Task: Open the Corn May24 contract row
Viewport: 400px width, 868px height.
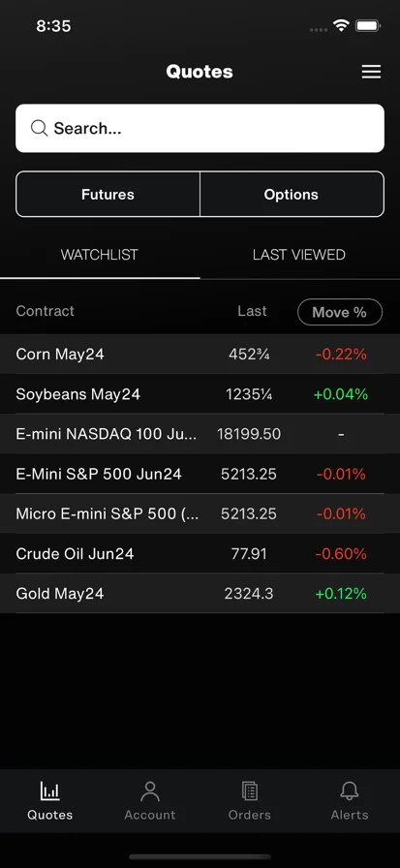Action: tap(200, 355)
